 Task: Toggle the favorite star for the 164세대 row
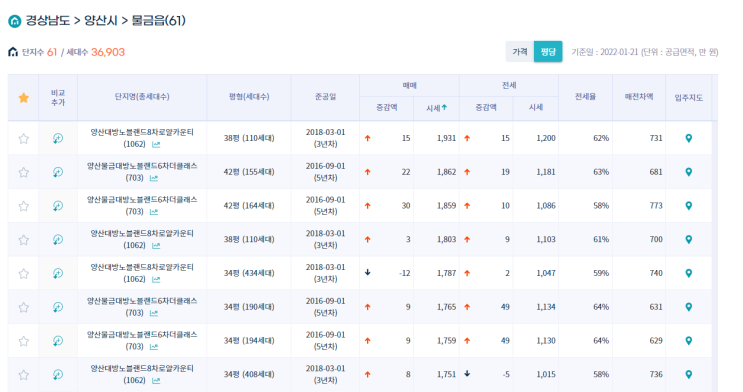(x=24, y=206)
